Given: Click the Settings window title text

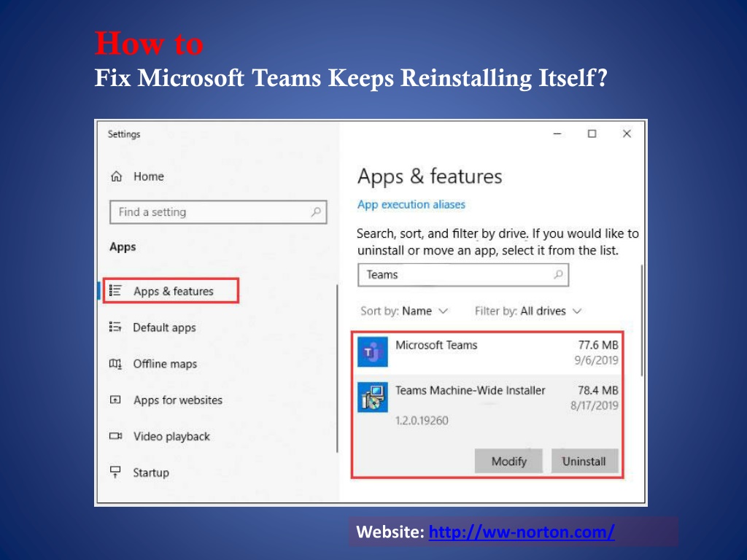Looking at the screenshot, I should pyautogui.click(x=124, y=134).
